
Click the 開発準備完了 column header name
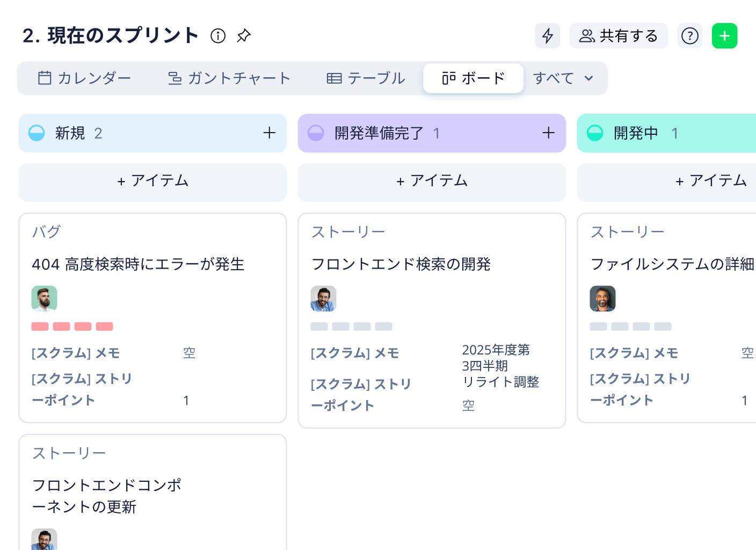tap(379, 133)
